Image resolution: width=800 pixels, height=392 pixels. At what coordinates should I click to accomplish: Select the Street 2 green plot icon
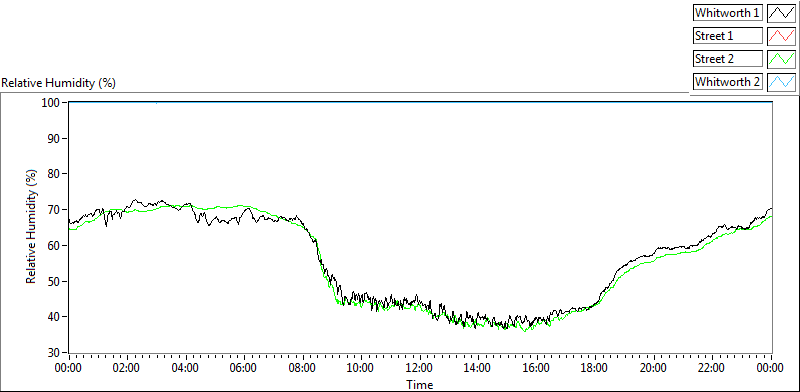tap(781, 59)
